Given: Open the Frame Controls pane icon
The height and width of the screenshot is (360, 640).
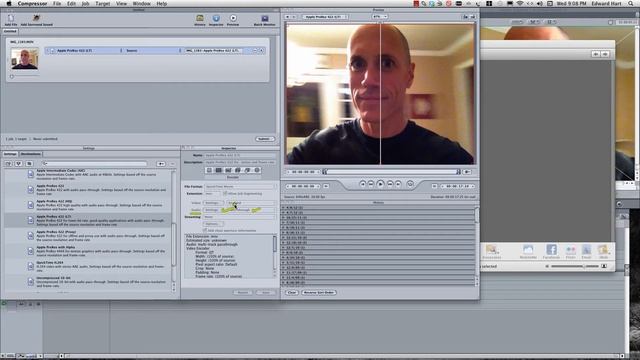Looking at the screenshot, I should pyautogui.click(x=228, y=170).
